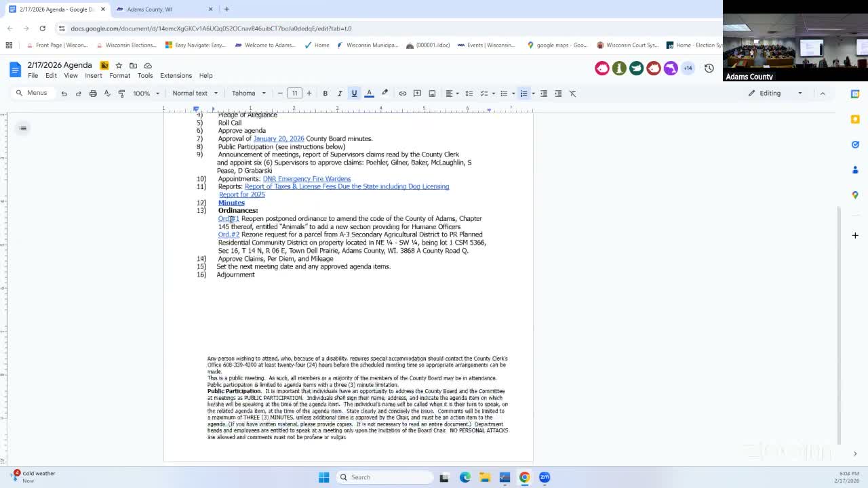
Task: Open the version history clock icon
Action: coord(709,68)
